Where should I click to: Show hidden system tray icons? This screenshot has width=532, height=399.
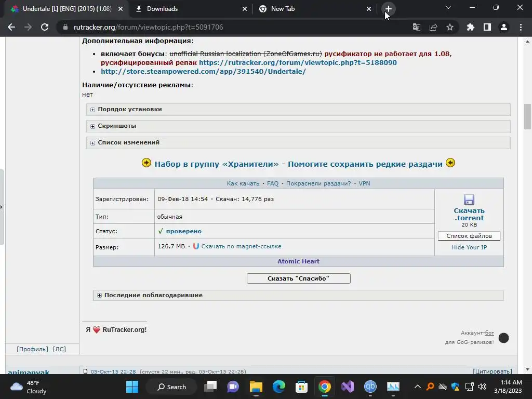418,387
